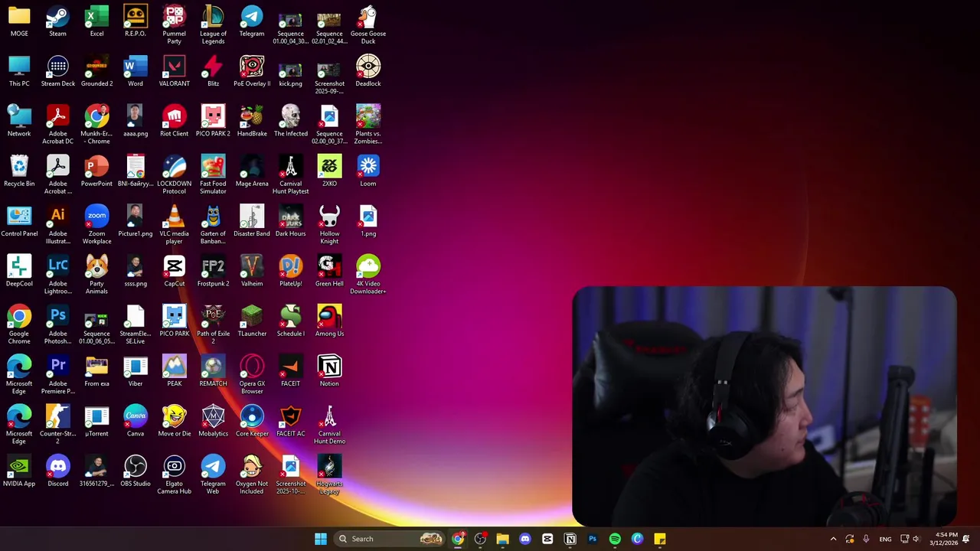980x551 pixels.
Task: Select the Counter-Strike 2 shortcut
Action: pyautogui.click(x=57, y=425)
